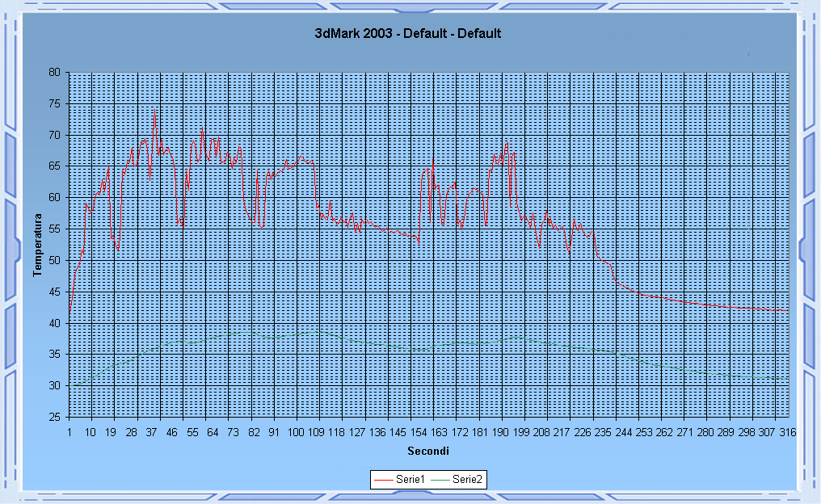Select the Serie1 legend label
The height and width of the screenshot is (504, 821).
tap(410, 480)
